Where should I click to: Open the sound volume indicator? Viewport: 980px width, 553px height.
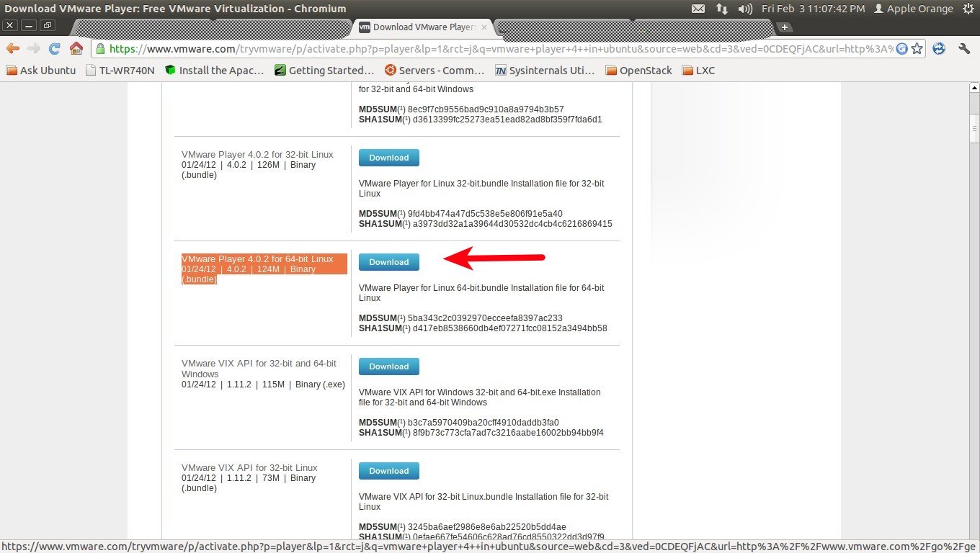coord(745,9)
